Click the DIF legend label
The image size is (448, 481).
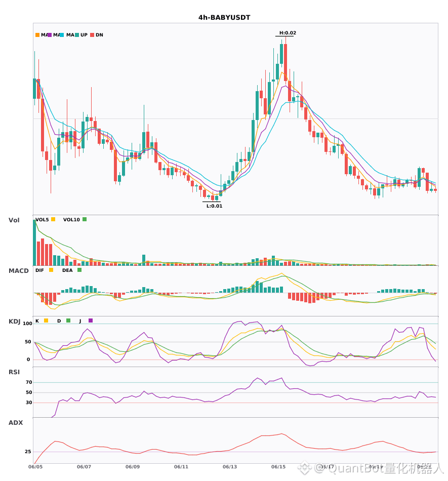point(39,270)
